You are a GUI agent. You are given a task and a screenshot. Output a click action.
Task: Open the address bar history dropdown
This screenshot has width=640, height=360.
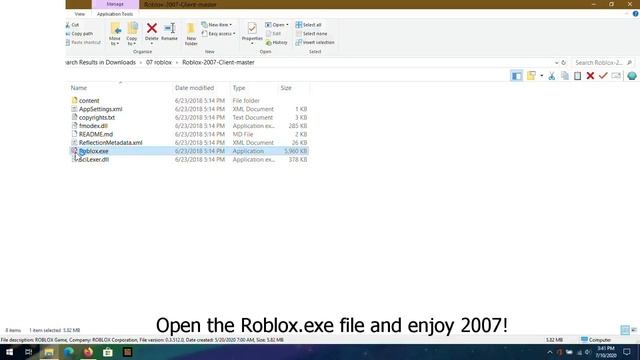pos(556,63)
